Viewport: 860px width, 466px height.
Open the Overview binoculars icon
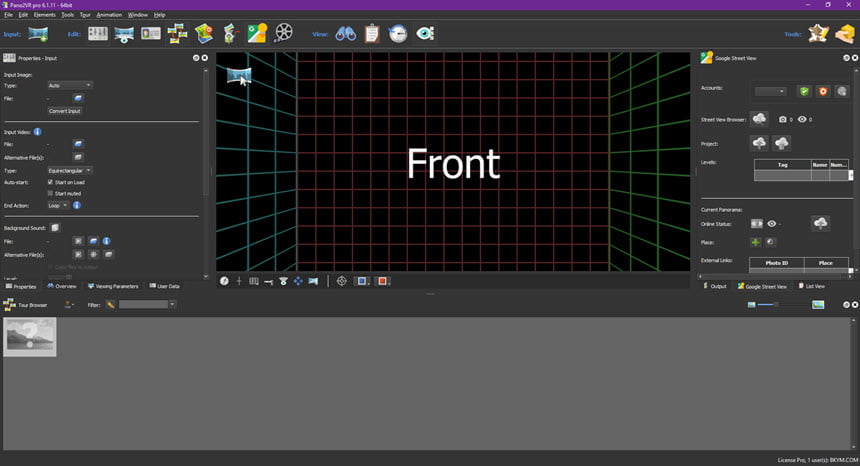[346, 34]
